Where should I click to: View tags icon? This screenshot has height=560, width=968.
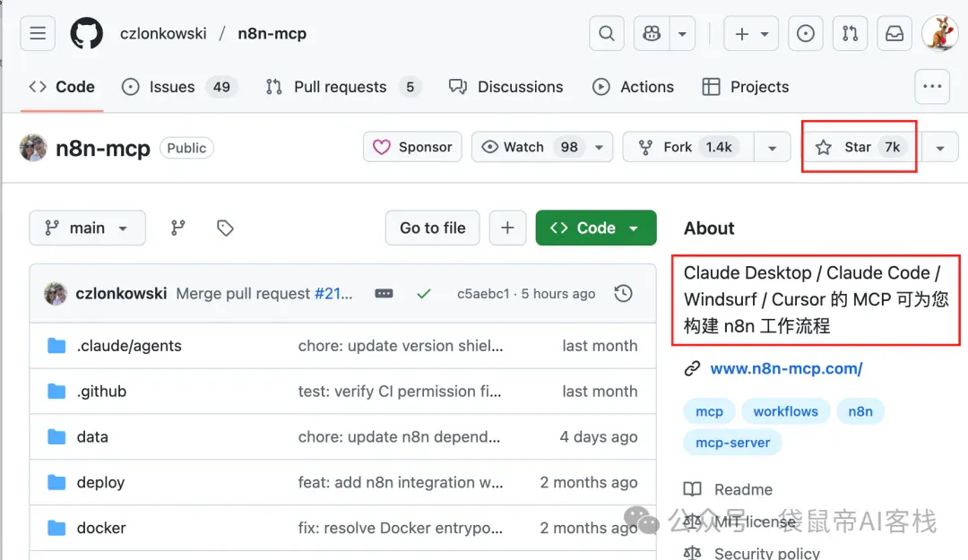(225, 228)
